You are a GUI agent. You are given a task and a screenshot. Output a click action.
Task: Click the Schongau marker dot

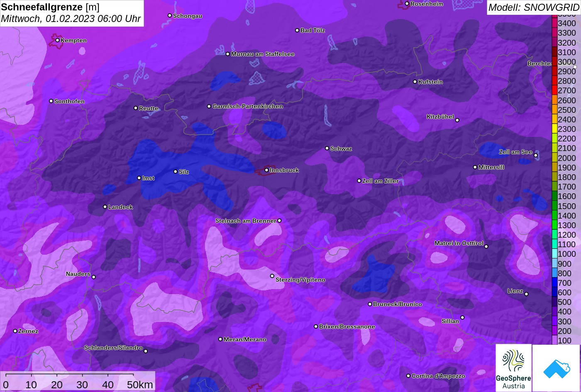170,15
